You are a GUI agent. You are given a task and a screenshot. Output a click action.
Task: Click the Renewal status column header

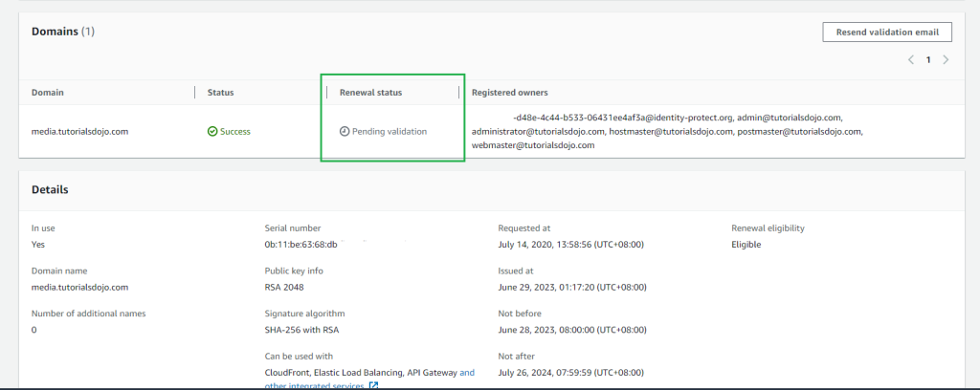pyautogui.click(x=370, y=93)
